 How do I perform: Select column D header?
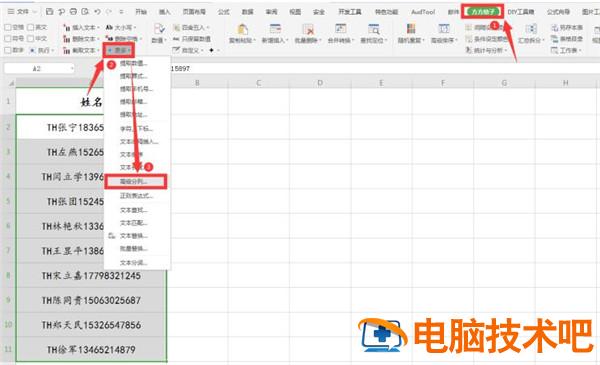click(x=320, y=83)
